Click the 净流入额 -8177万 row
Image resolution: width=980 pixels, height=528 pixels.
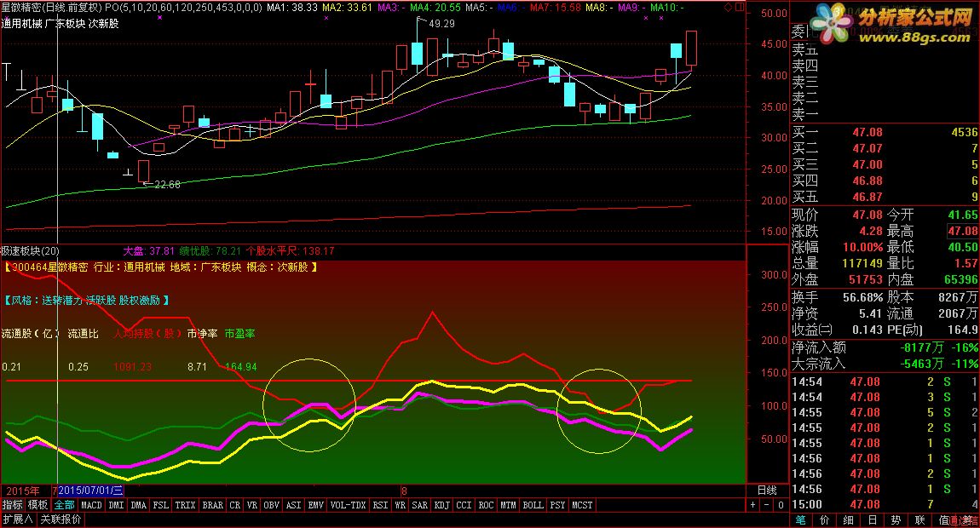tap(885, 347)
